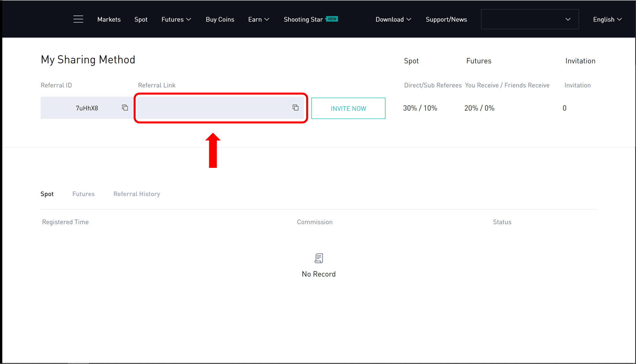
Task: Change language from English dropdown
Action: point(607,19)
